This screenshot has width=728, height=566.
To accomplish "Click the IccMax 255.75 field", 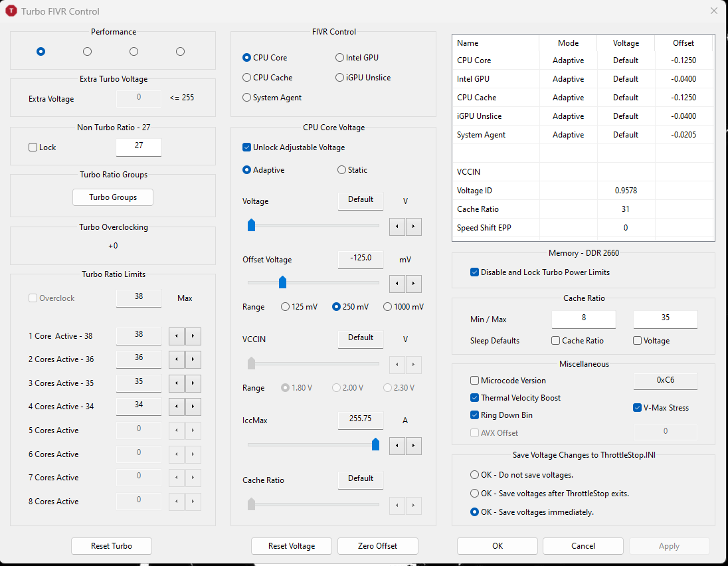I will [x=361, y=421].
